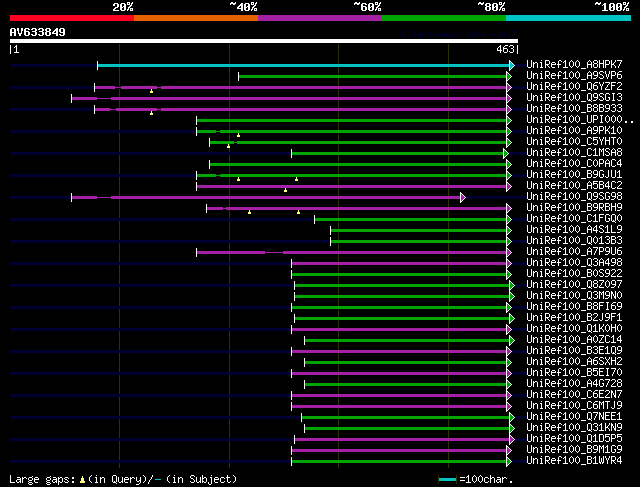Click the Large gaps legend text
This screenshot has width=640, height=487.
pyautogui.click(x=42, y=479)
